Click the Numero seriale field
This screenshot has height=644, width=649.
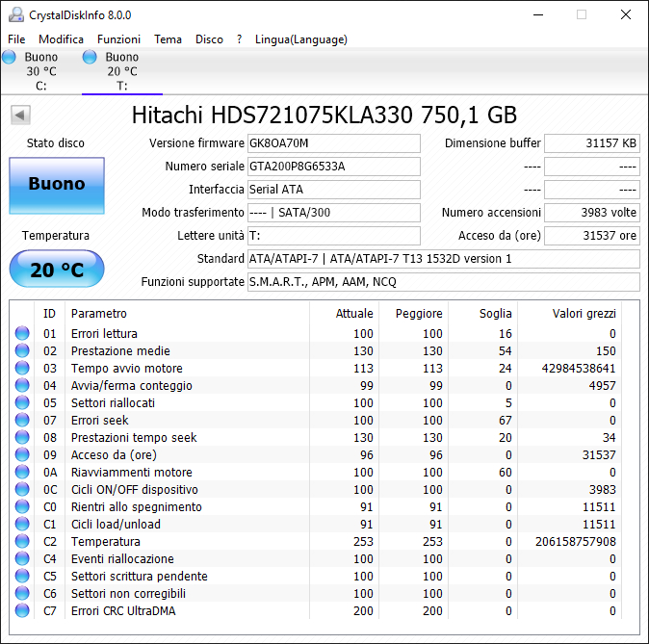click(334, 167)
